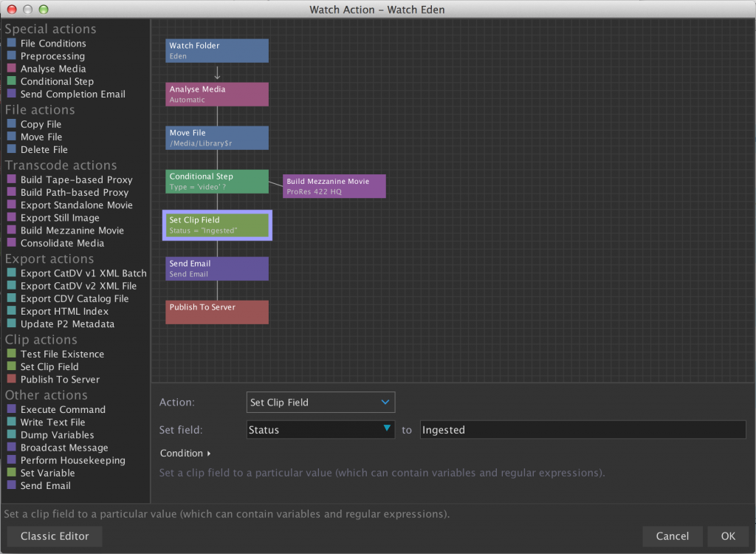Image resolution: width=756 pixels, height=554 pixels.
Task: Pick the Set Variable action icon
Action: pyautogui.click(x=11, y=473)
